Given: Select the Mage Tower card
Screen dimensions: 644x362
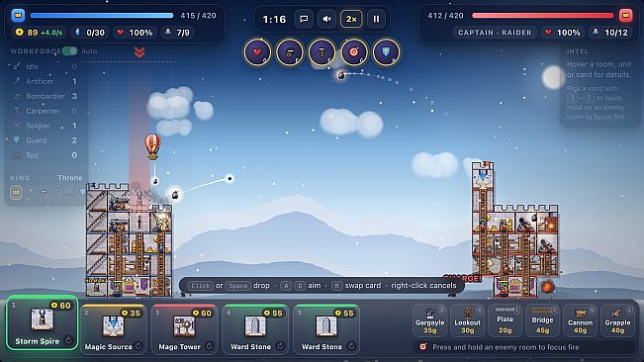Looking at the screenshot, I should tap(184, 328).
